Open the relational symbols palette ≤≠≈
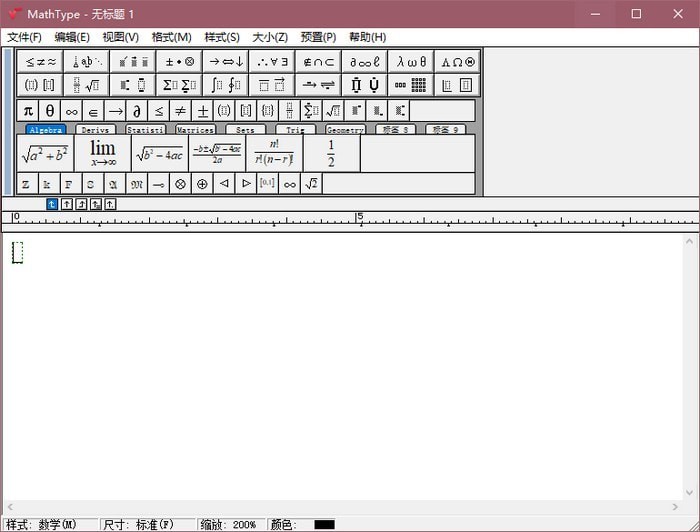Viewport: 700px width, 532px height. pos(40,62)
